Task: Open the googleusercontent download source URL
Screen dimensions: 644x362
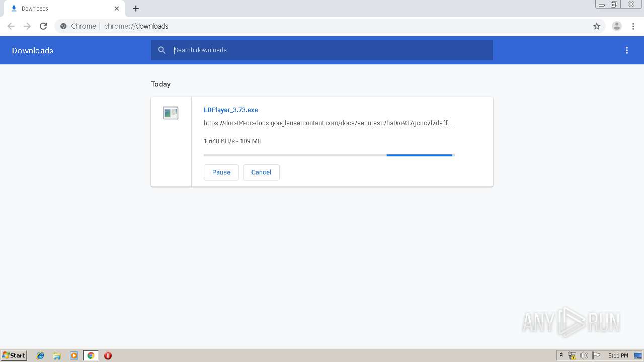Action: coord(328,123)
